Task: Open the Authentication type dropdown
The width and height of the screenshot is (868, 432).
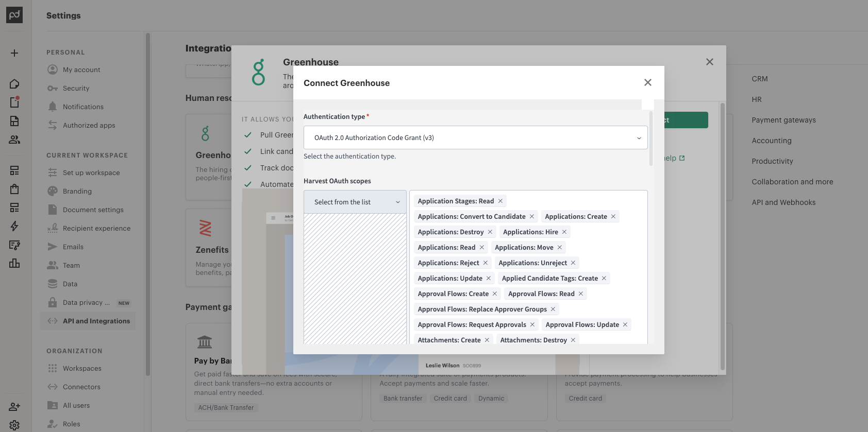Action: (475, 137)
